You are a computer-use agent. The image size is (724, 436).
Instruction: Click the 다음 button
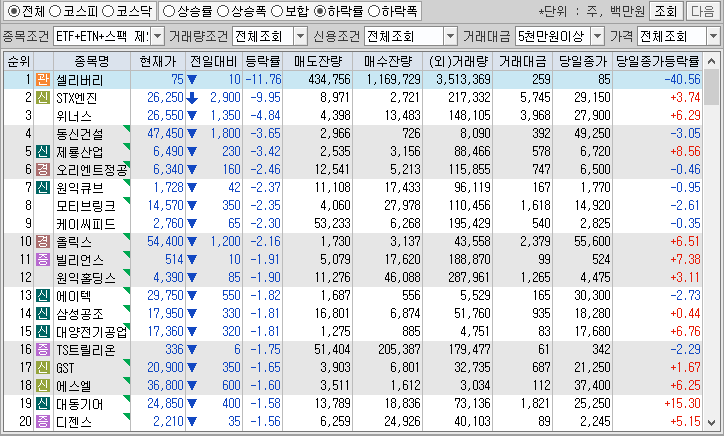click(x=703, y=11)
